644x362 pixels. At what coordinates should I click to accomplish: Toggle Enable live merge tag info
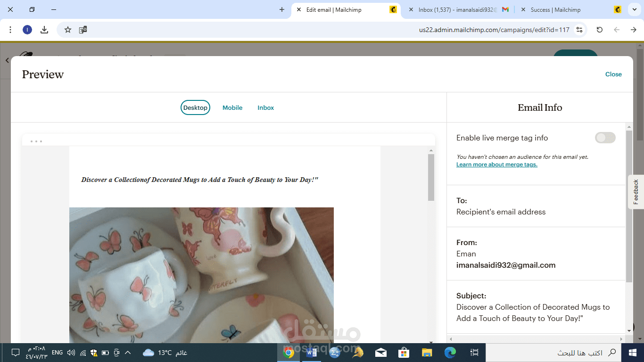click(605, 138)
